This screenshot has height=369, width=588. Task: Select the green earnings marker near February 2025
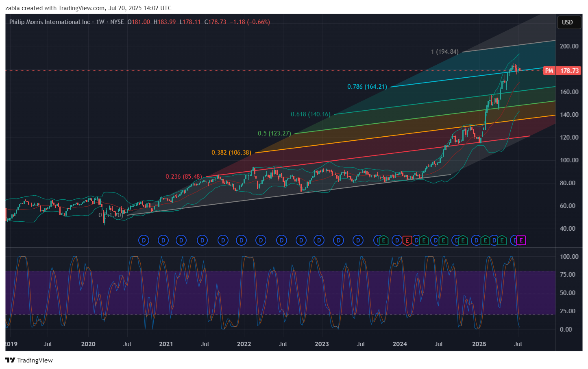coord(485,240)
